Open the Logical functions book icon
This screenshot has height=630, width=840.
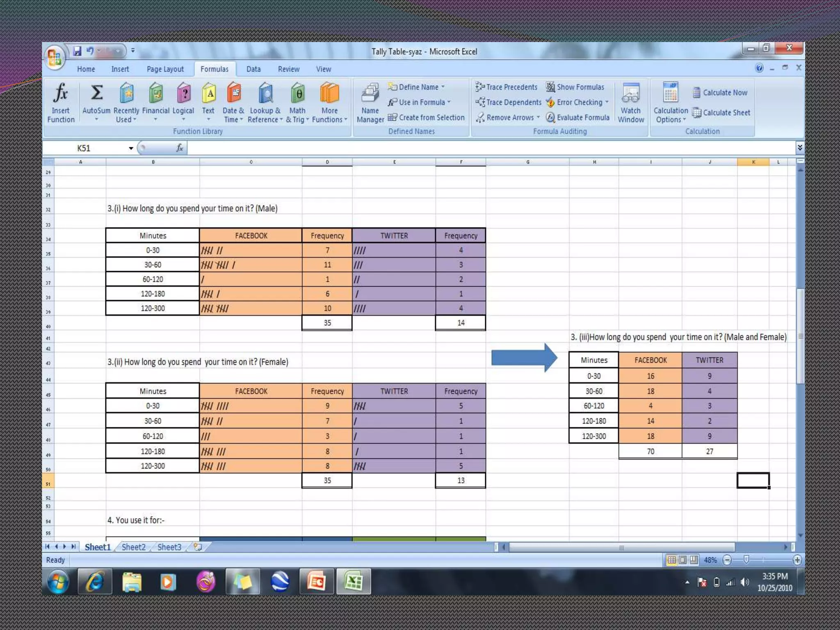coord(183,94)
